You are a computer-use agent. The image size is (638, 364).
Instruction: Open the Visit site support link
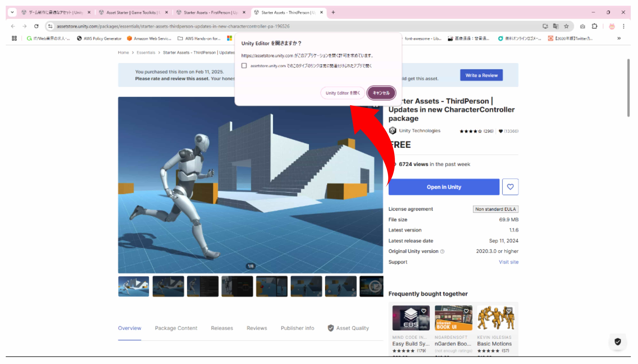(x=508, y=262)
